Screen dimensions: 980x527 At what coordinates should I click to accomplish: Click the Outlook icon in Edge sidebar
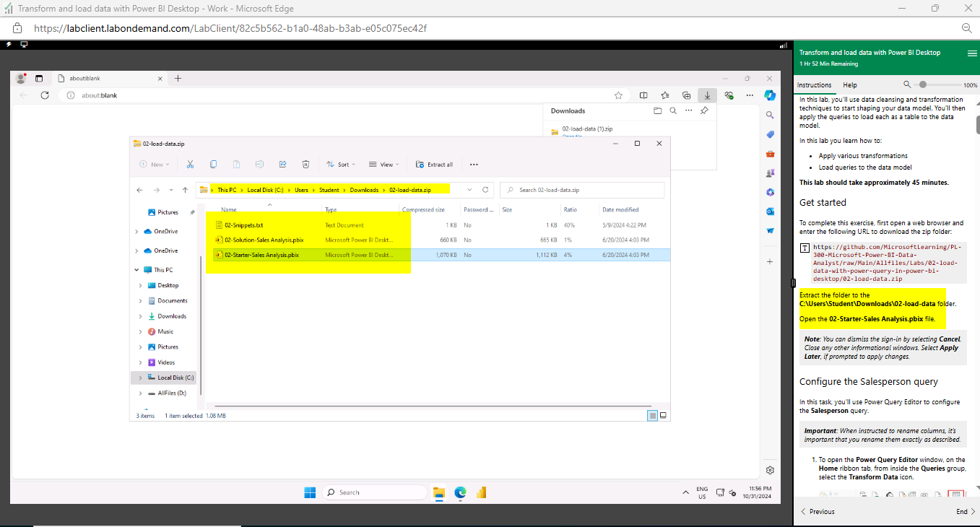coord(770,212)
